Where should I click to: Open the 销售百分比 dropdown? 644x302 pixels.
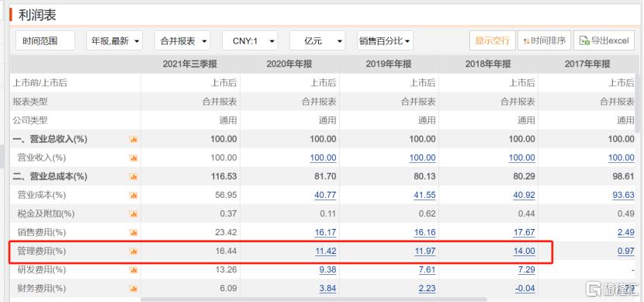386,40
